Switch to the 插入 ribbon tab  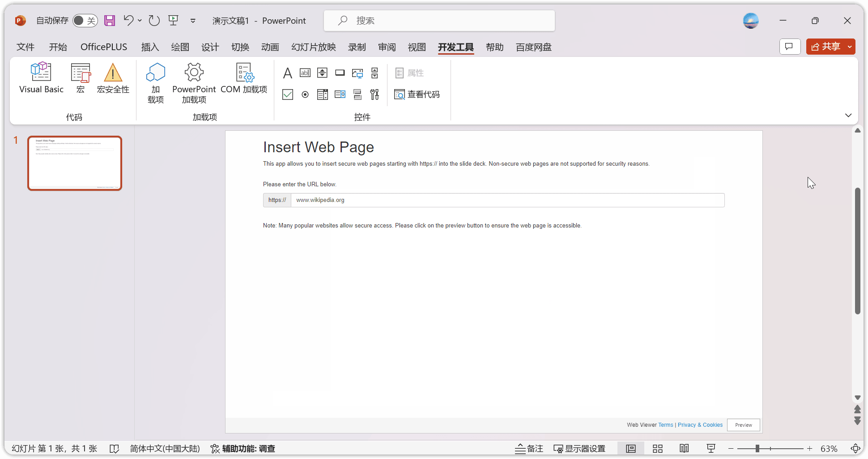click(150, 47)
